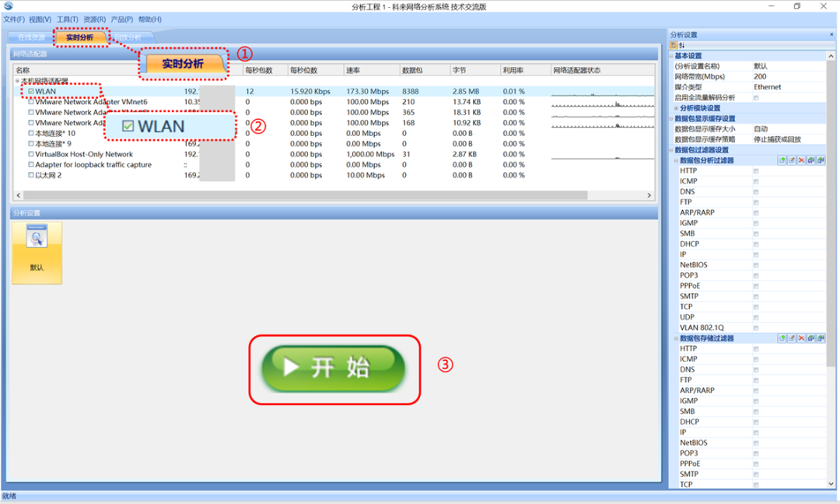Add new filter in 数据包分析过滤器 toolbar
The height and width of the screenshot is (504, 840).
(782, 160)
